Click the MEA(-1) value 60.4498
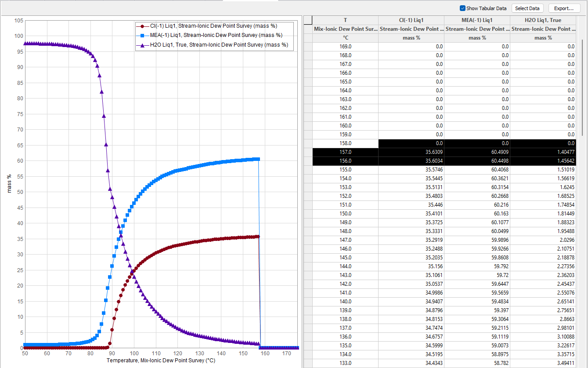This screenshot has width=588, height=368. pyautogui.click(x=477, y=161)
